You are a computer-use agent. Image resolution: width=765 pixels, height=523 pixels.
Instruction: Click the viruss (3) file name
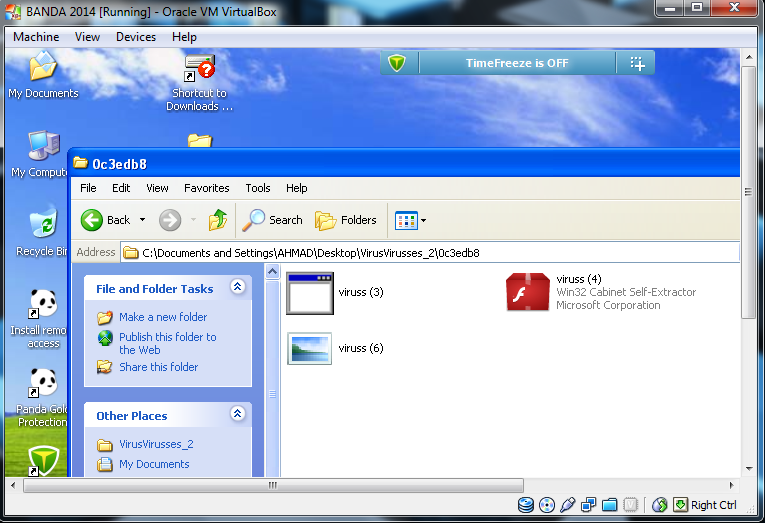pos(361,292)
